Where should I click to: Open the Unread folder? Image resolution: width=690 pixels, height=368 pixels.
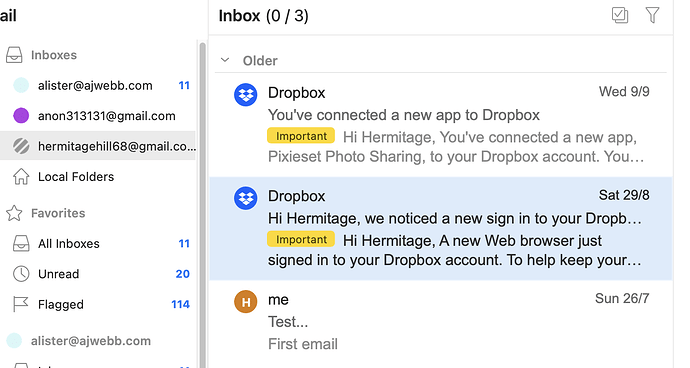98,274
